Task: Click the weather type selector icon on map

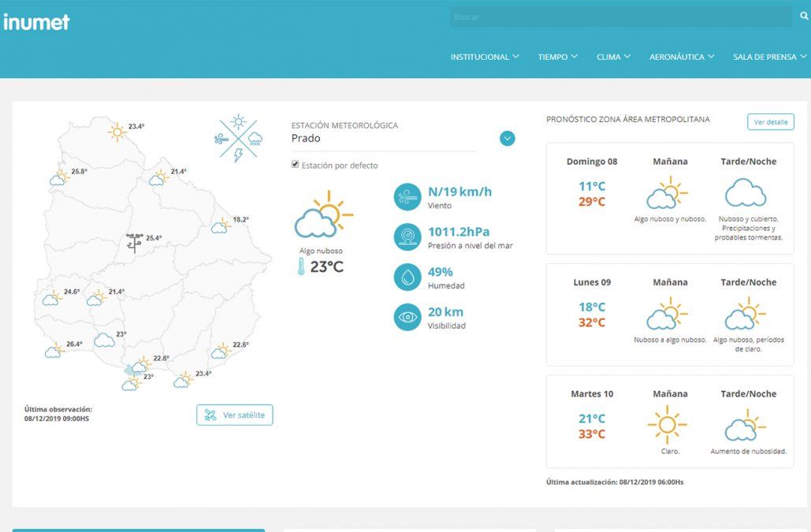Action: 238,139
